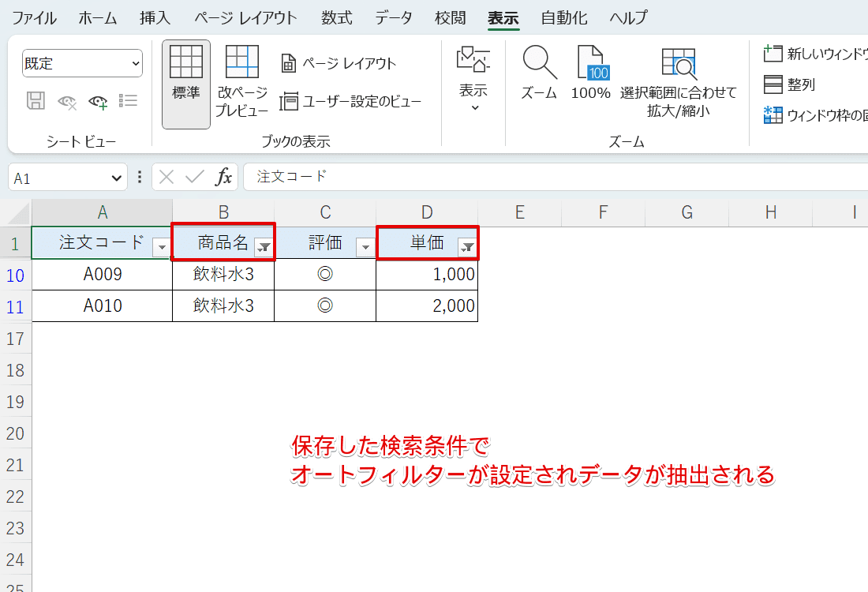Open 新しいウィンドウ for this workbook

815,54
